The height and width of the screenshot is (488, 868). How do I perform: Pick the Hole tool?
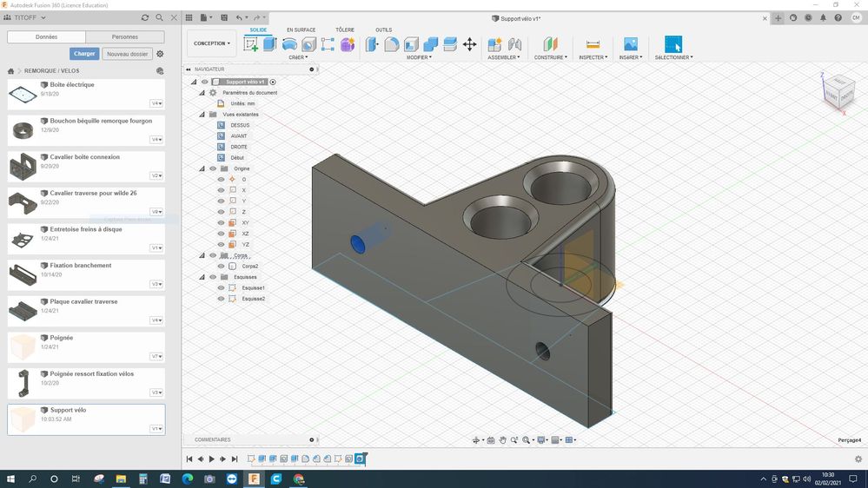[309, 44]
